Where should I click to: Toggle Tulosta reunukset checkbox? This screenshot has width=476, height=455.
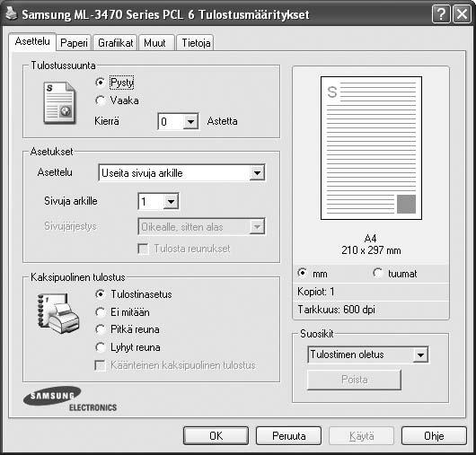coord(143,249)
